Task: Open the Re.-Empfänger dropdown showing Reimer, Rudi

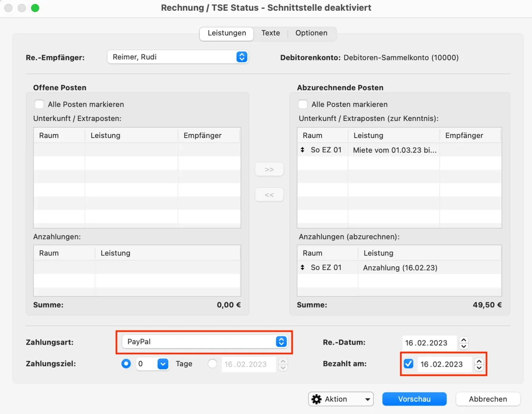Action: pyautogui.click(x=178, y=57)
